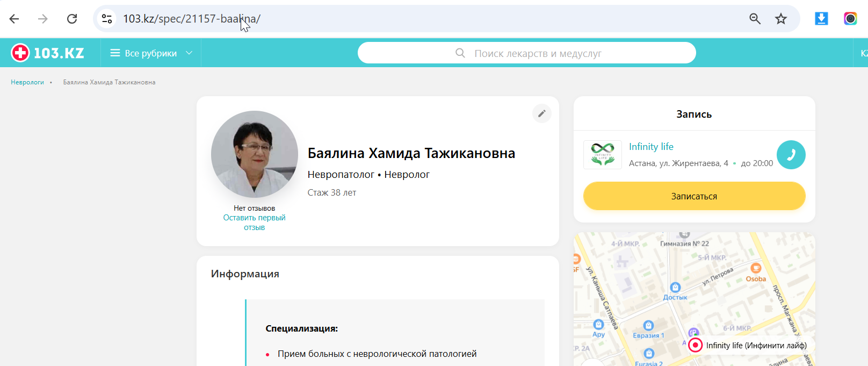
Task: Click the Нет отзывов label
Action: pyautogui.click(x=255, y=208)
